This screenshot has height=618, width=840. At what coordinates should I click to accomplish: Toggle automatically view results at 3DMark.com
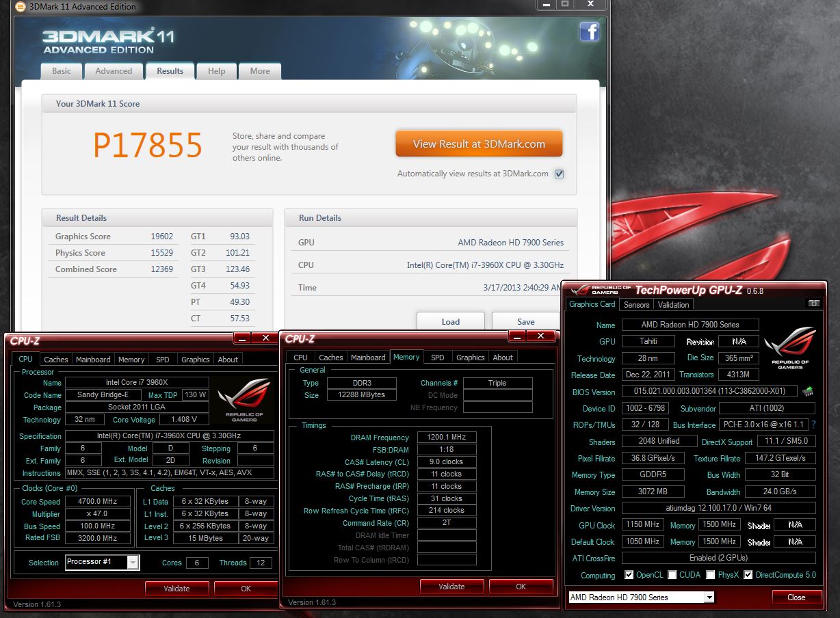tap(559, 174)
